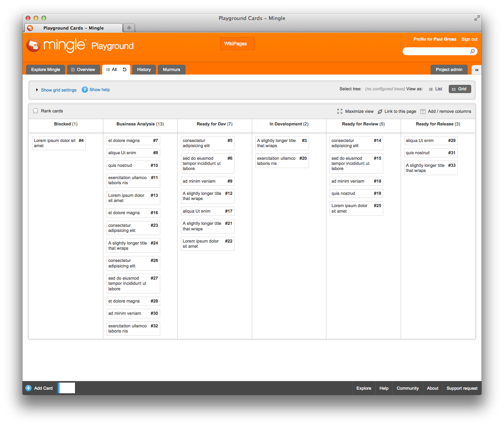Collapse sidebar with double chevron button
Viewport: 504px width, 426px height.
coord(476,70)
